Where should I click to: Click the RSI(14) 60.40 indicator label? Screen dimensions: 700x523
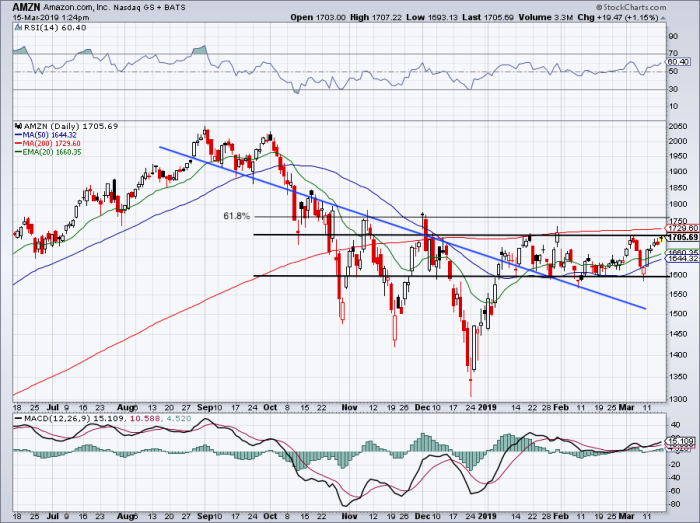pyautogui.click(x=54, y=28)
